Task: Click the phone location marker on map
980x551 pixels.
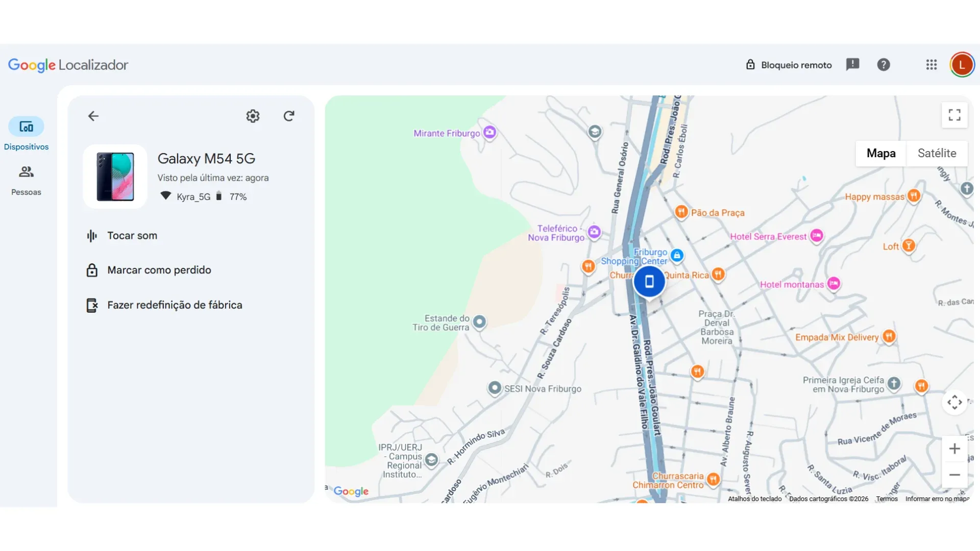Action: [649, 282]
